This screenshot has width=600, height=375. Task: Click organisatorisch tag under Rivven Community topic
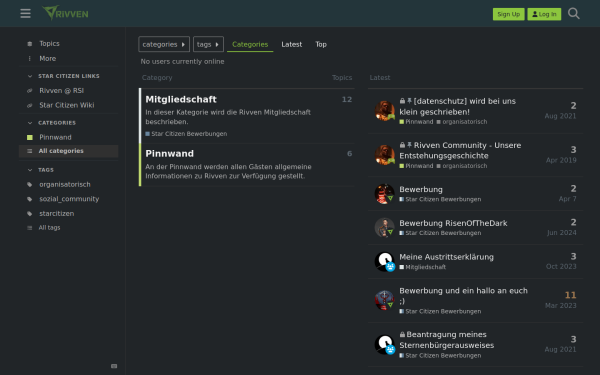pos(462,166)
